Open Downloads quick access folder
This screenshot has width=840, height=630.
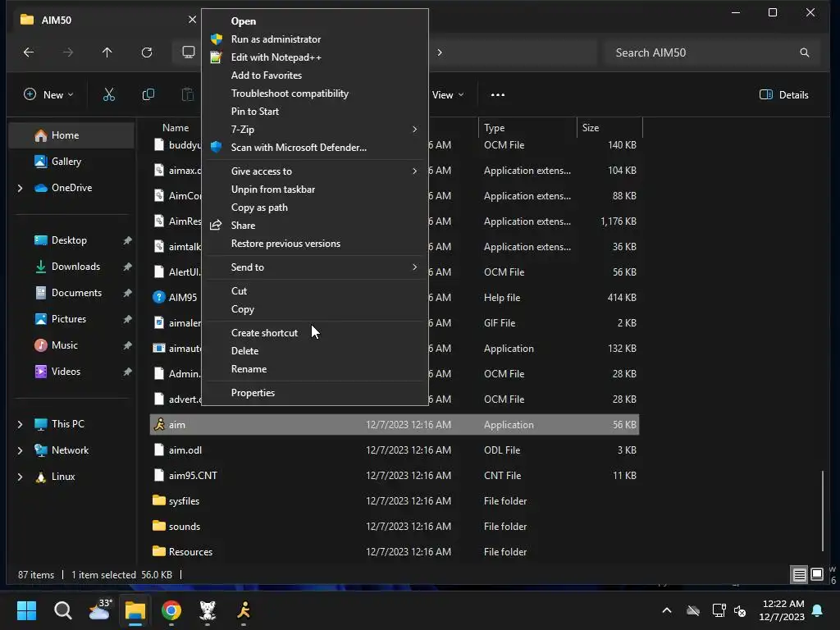point(75,267)
